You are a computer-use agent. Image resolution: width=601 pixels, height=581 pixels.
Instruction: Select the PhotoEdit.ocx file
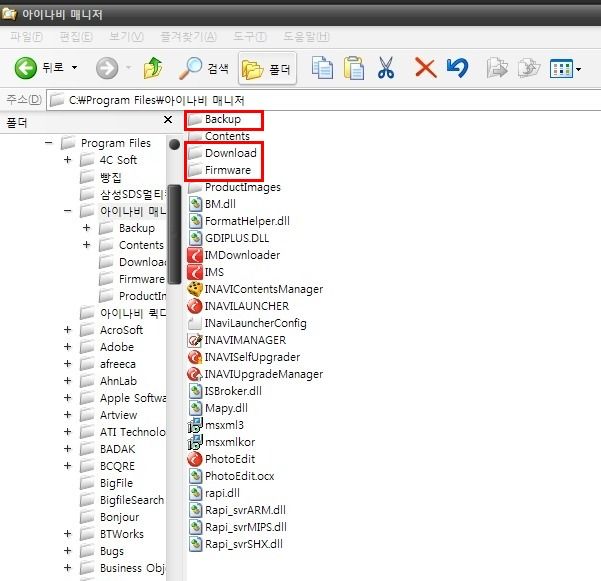(x=232, y=476)
